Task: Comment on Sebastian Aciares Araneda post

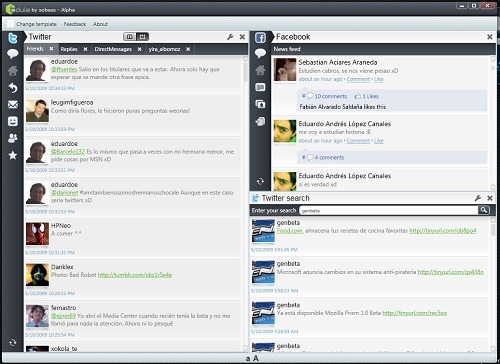Action: [358, 79]
